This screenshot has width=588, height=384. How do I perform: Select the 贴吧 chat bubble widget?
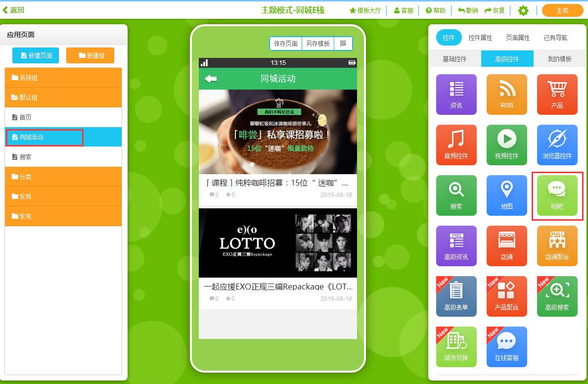pos(557,195)
